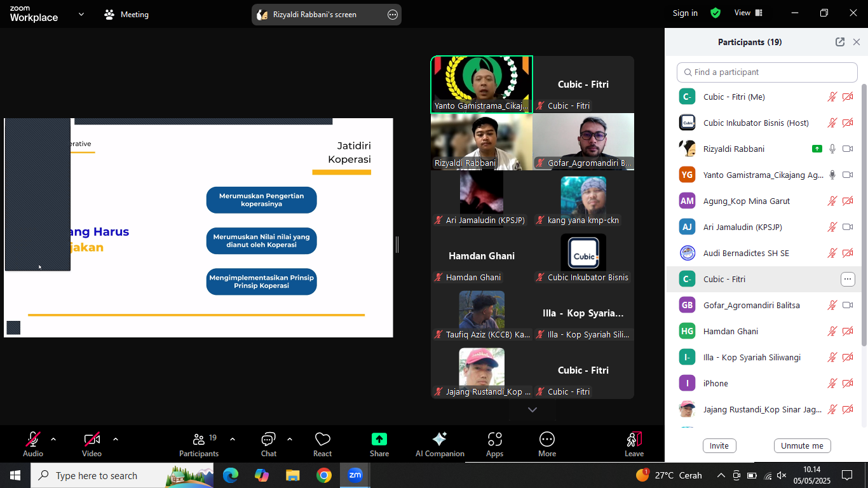Click Yanto Gamistrama video tile

point(482,85)
